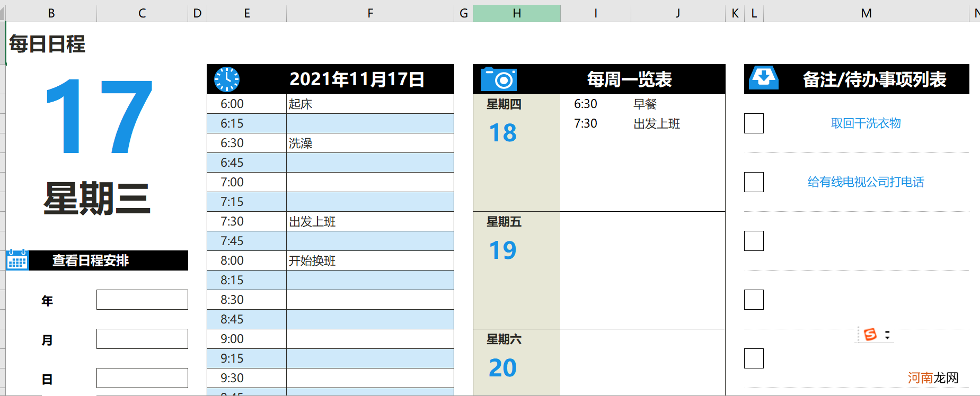Open the Sogou toolbar options dots
The height and width of the screenshot is (396, 980).
[x=887, y=335]
